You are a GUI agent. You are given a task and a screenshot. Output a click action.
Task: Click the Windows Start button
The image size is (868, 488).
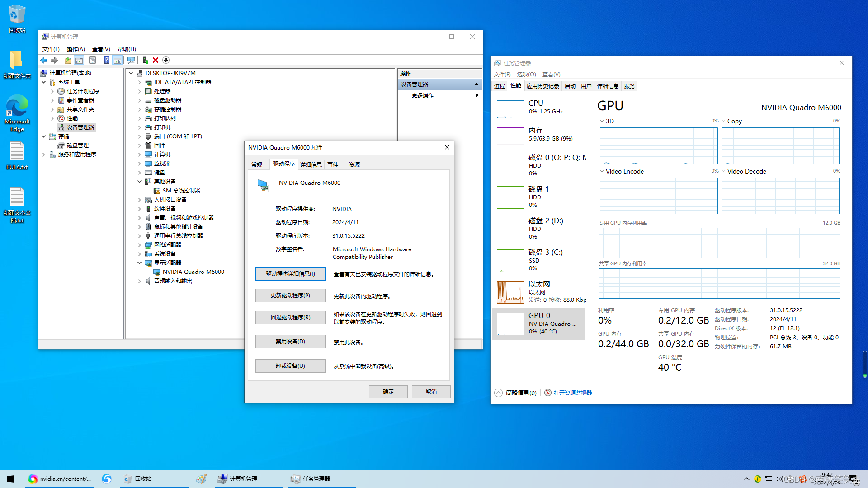click(11, 479)
